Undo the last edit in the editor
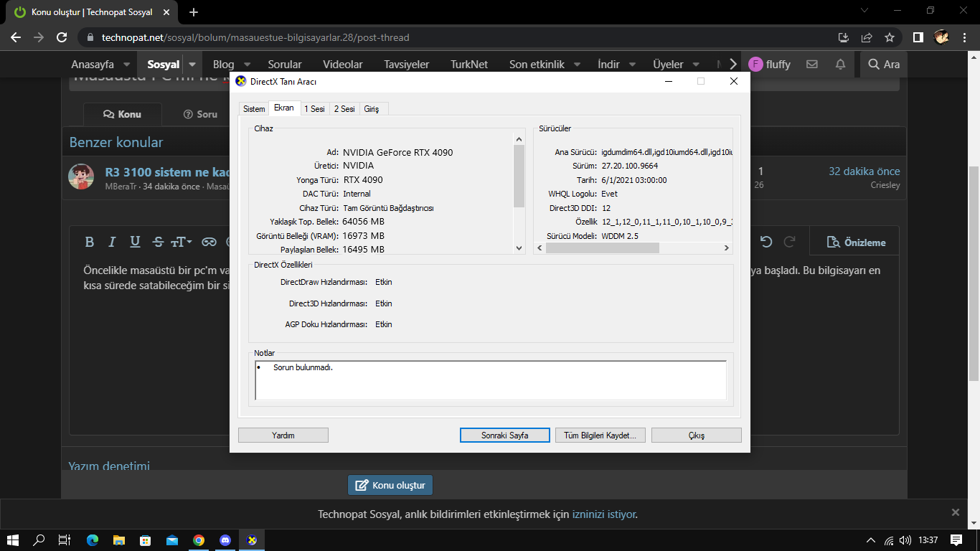Image resolution: width=980 pixels, height=551 pixels. 766,242
